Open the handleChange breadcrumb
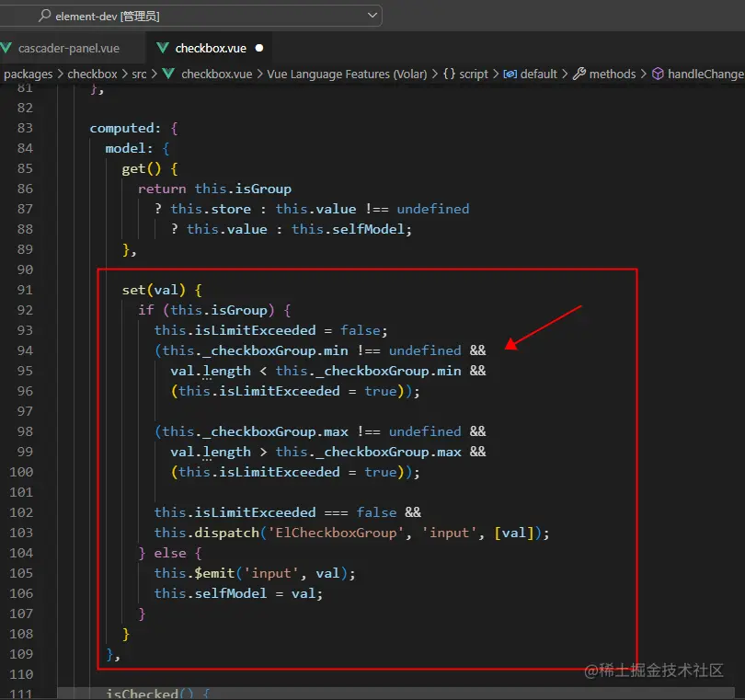The height and width of the screenshot is (700, 745). click(705, 75)
